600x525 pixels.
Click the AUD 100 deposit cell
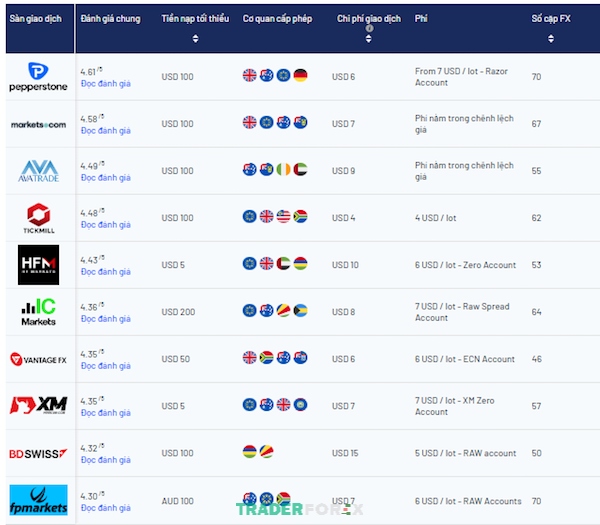178,501
